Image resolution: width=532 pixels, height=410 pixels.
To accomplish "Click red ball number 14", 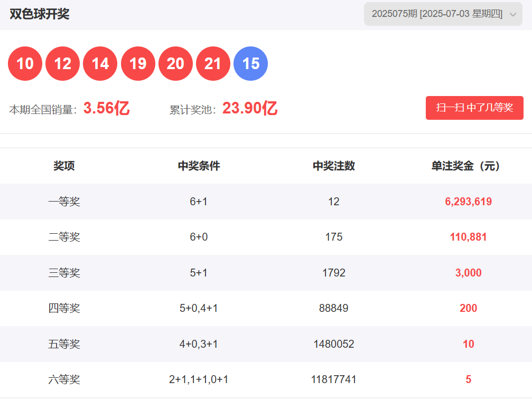I will click(x=100, y=64).
